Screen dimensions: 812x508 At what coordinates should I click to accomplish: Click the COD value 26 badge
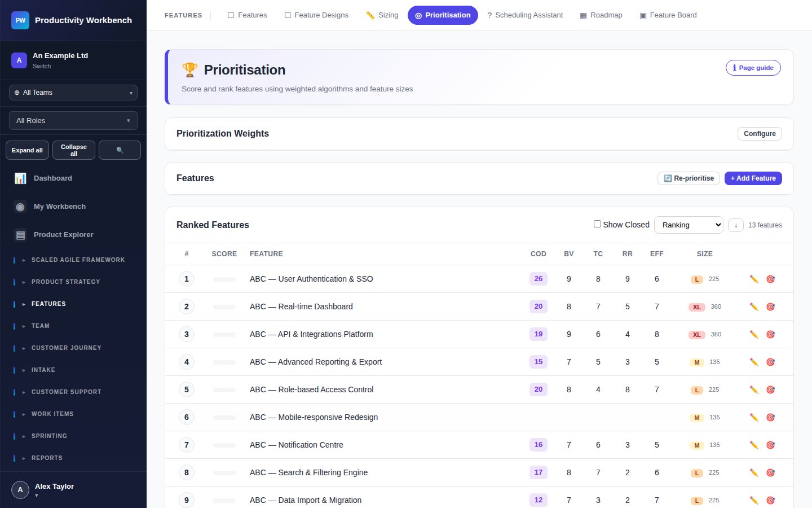coord(539,279)
